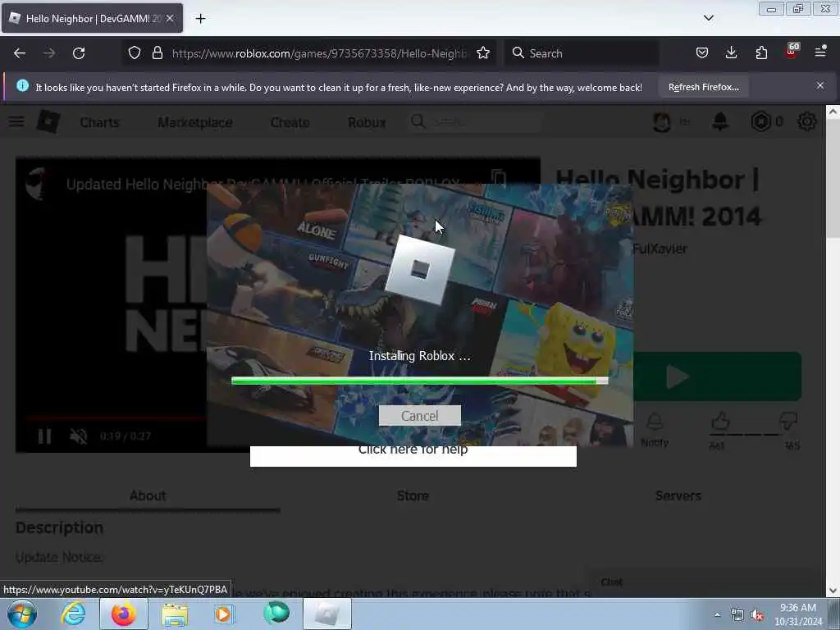Viewport: 840px width, 630px height.
Task: Click the green Play game button
Action: click(x=717, y=377)
